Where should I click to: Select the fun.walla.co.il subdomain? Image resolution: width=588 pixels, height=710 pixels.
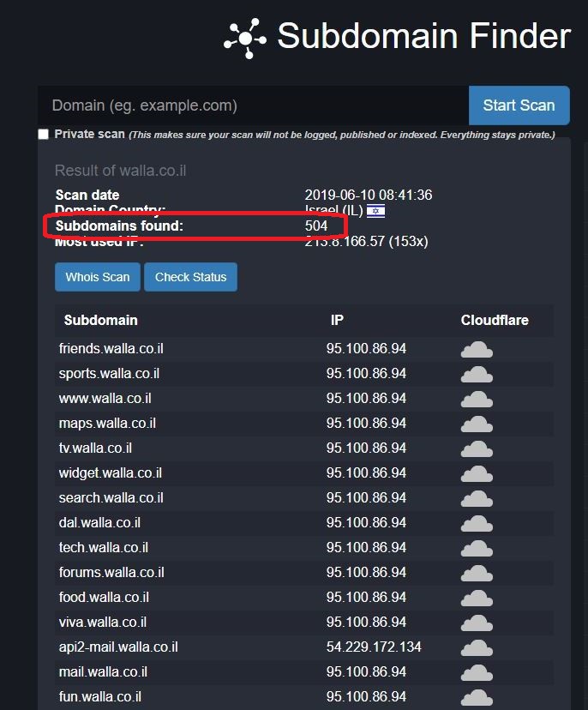(x=100, y=697)
